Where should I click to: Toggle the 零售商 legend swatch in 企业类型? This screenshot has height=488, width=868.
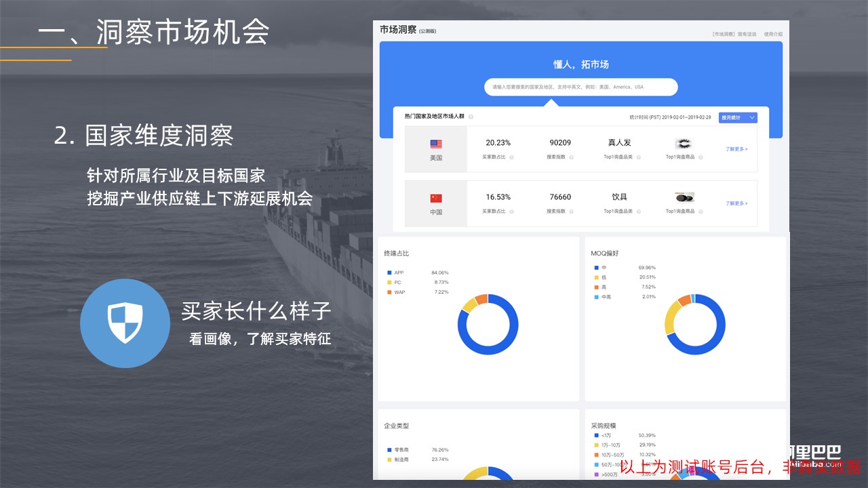tap(389, 449)
